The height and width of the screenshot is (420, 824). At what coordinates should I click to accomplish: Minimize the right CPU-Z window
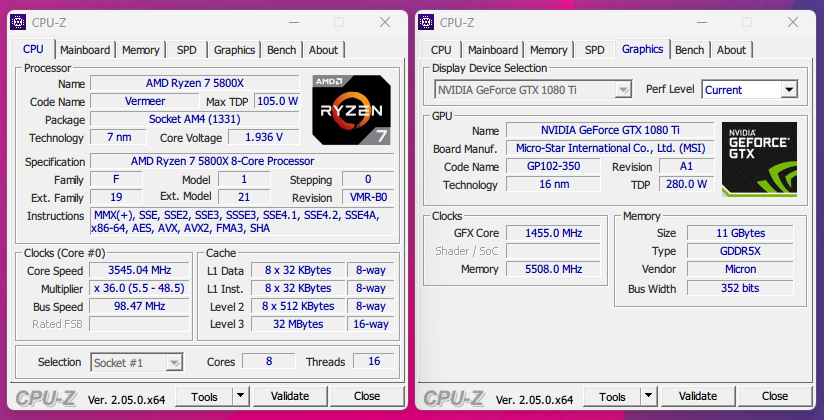point(701,23)
